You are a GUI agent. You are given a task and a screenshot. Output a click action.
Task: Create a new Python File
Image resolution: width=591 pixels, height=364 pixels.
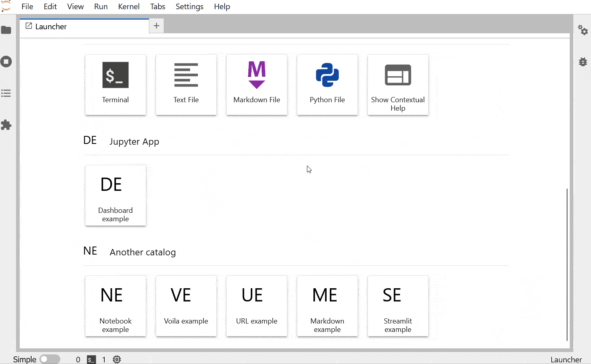pos(327,85)
